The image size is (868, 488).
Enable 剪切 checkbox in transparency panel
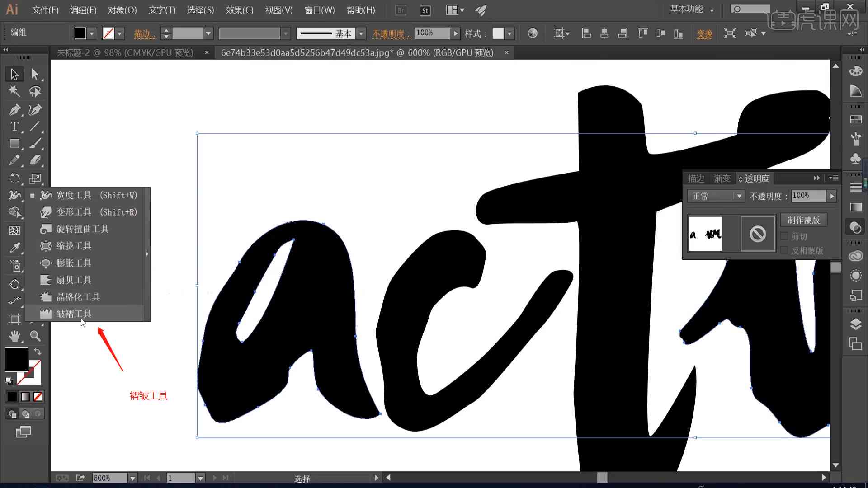[x=784, y=237]
